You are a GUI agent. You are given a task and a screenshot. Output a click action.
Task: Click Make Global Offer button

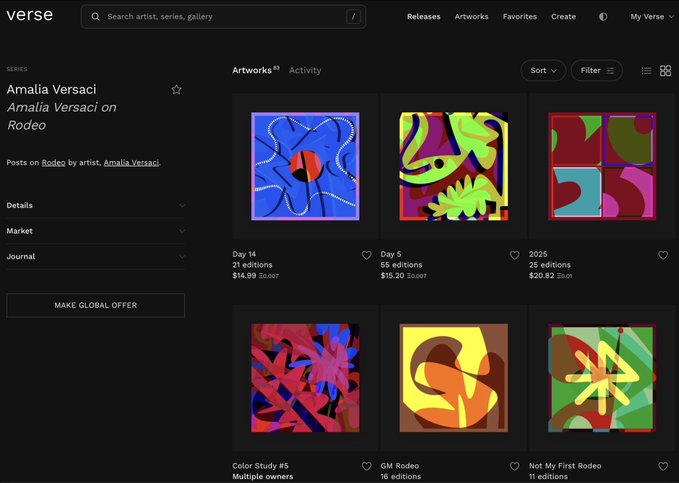tap(96, 305)
